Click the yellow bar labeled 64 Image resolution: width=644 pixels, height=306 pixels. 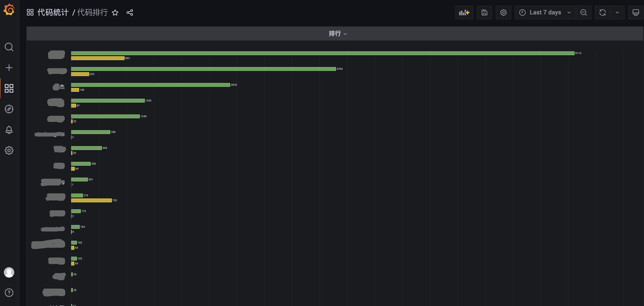coord(73,169)
